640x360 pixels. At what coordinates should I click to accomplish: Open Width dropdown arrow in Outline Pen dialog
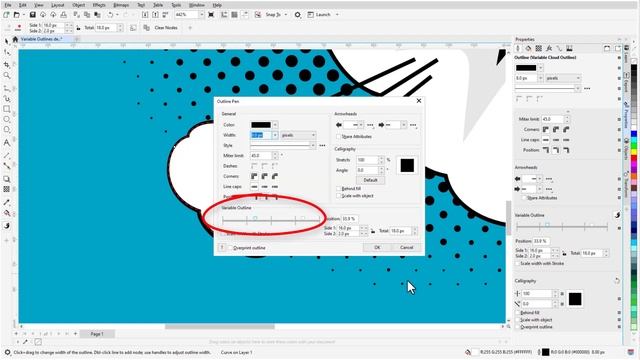tap(275, 135)
